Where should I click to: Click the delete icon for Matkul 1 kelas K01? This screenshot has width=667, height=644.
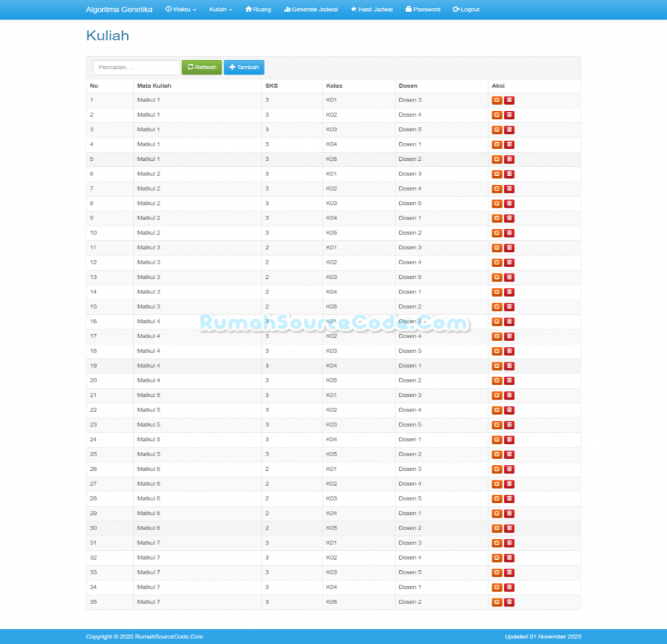(x=510, y=100)
